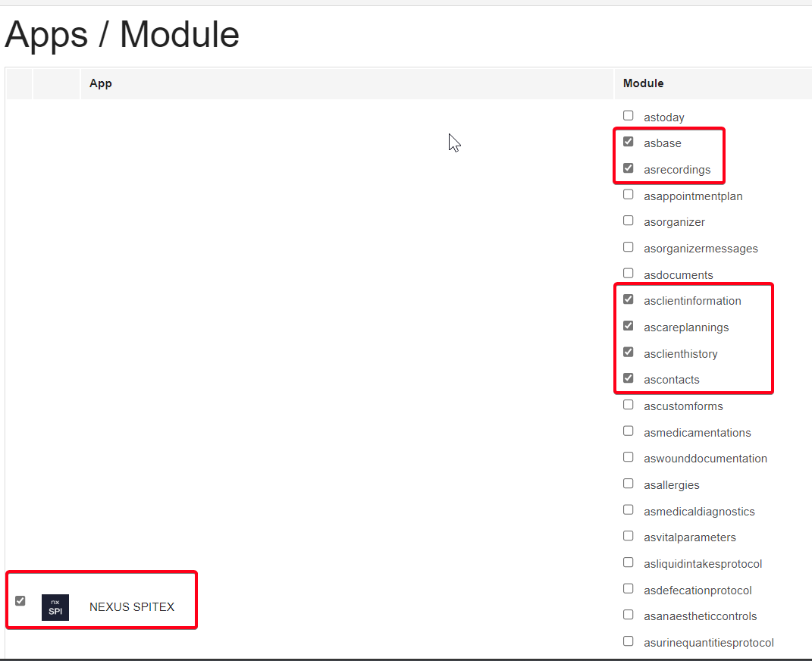Uncheck the NEXUS SPITEX app checkbox

[20, 601]
